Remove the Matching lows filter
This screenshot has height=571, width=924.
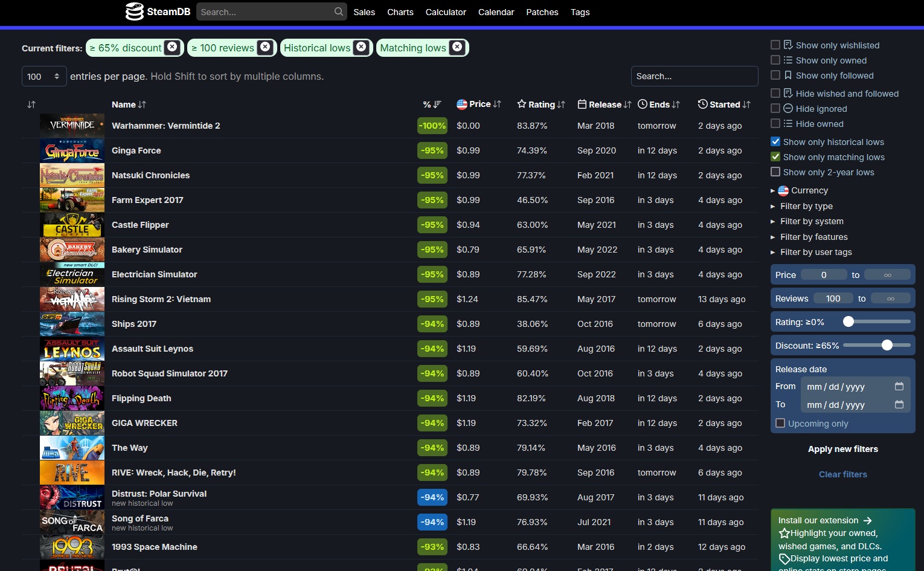pyautogui.click(x=457, y=47)
